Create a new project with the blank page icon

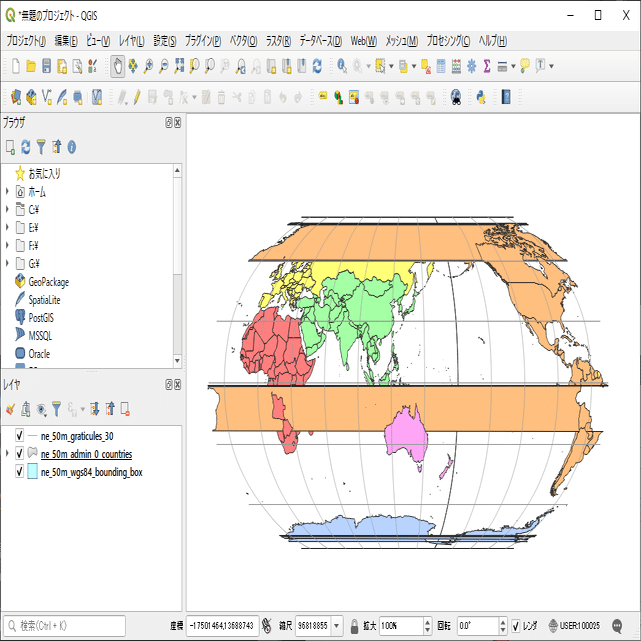[x=16, y=66]
